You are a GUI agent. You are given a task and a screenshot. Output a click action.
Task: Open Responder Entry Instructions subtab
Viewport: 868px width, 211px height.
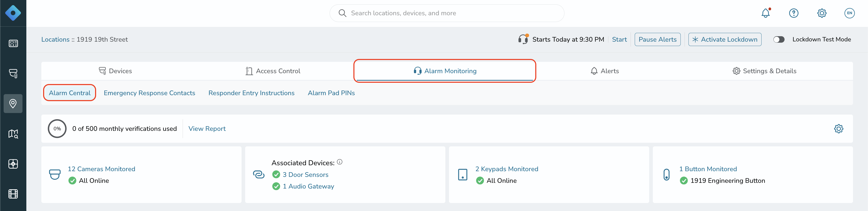click(x=251, y=93)
